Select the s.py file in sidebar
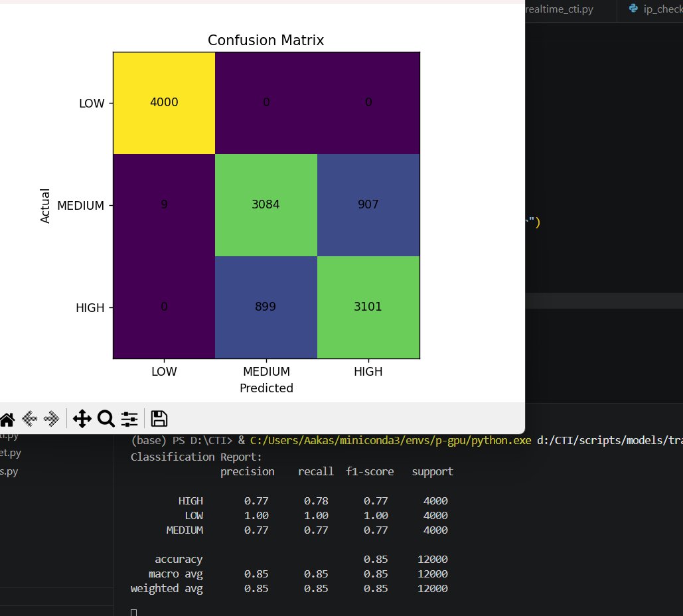 9,471
